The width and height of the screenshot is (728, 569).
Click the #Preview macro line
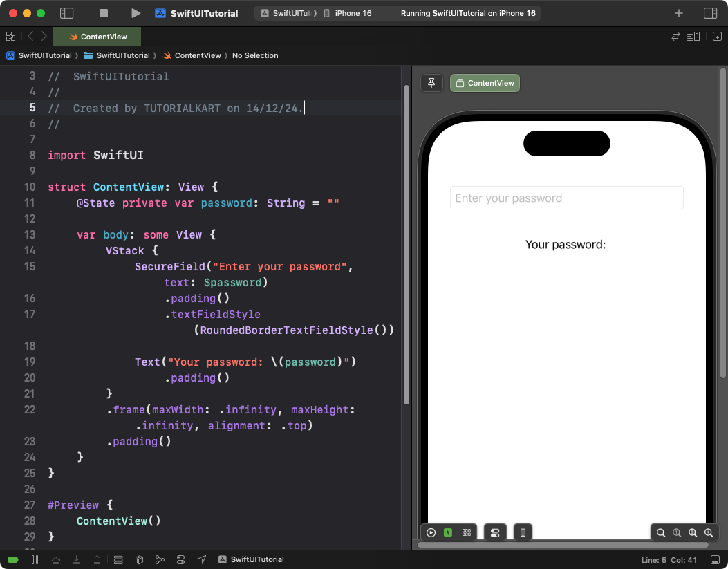(80, 505)
